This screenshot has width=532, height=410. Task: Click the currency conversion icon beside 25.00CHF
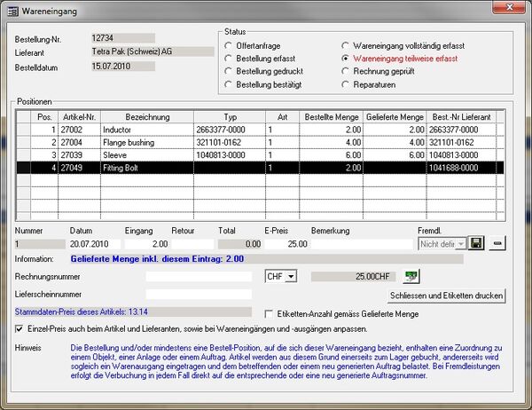pyautogui.click(x=411, y=277)
